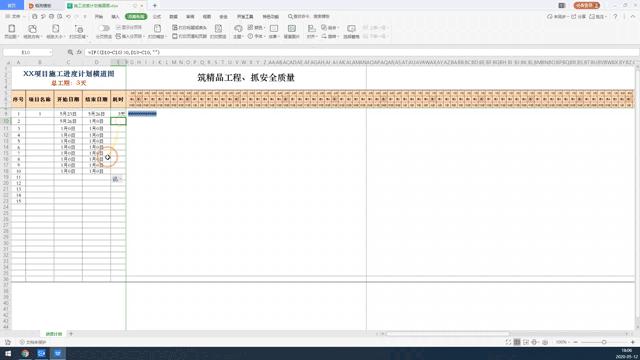This screenshot has height=360, width=640.
Task: Click the Gantt chart sheet tab
Action: 54,334
